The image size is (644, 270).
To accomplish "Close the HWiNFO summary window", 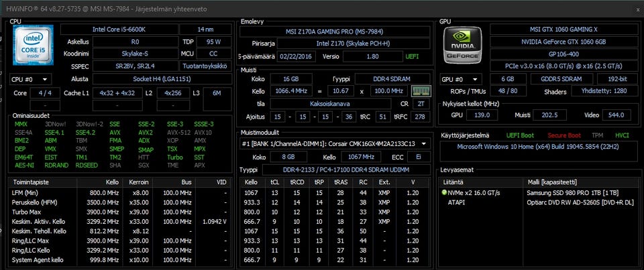I will pos(637,9).
